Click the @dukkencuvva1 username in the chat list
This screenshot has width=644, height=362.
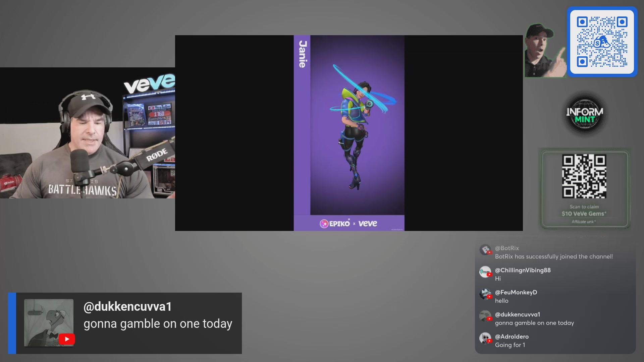(518, 314)
